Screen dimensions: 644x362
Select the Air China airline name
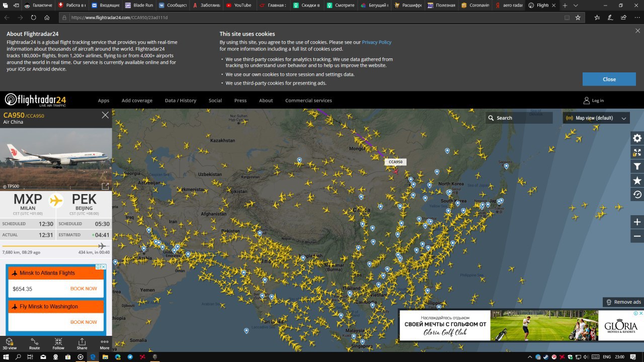(x=13, y=122)
